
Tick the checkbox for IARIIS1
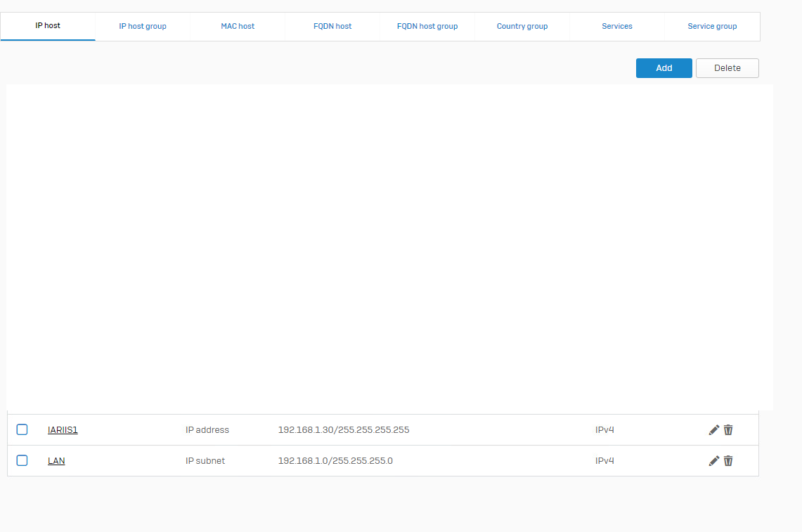22,429
